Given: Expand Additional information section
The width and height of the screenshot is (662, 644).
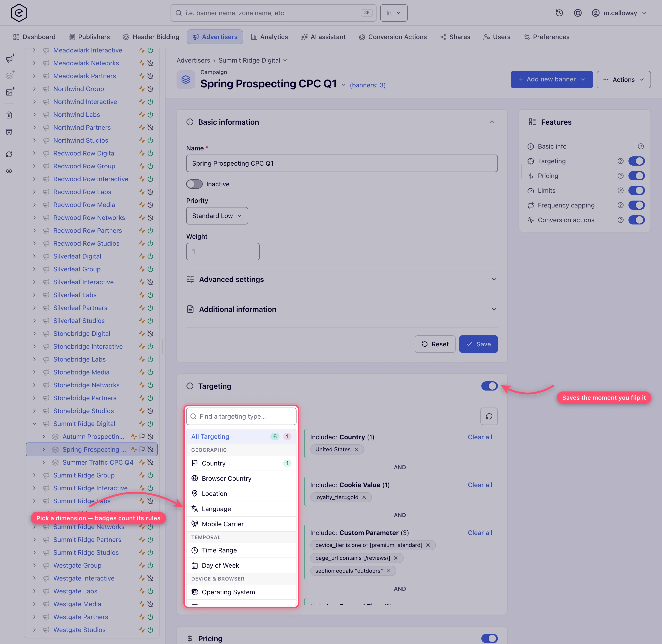Looking at the screenshot, I should click(x=342, y=309).
